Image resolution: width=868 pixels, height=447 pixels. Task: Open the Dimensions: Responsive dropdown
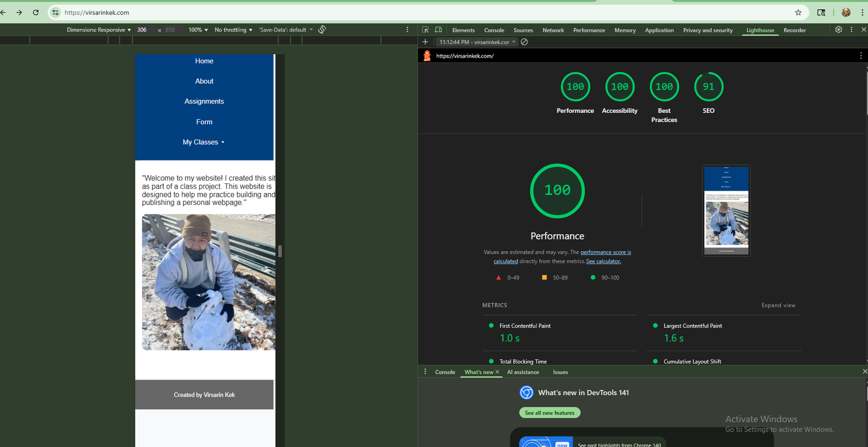pyautogui.click(x=99, y=30)
